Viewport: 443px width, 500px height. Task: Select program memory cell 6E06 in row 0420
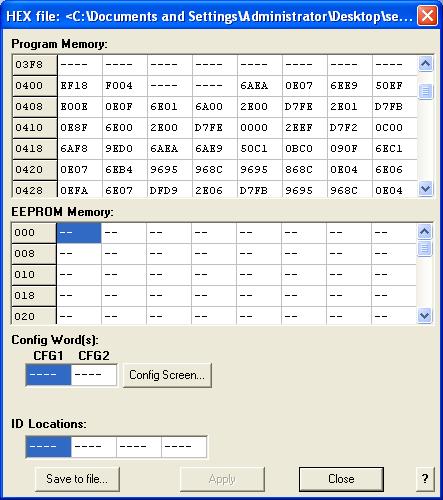[395, 170]
